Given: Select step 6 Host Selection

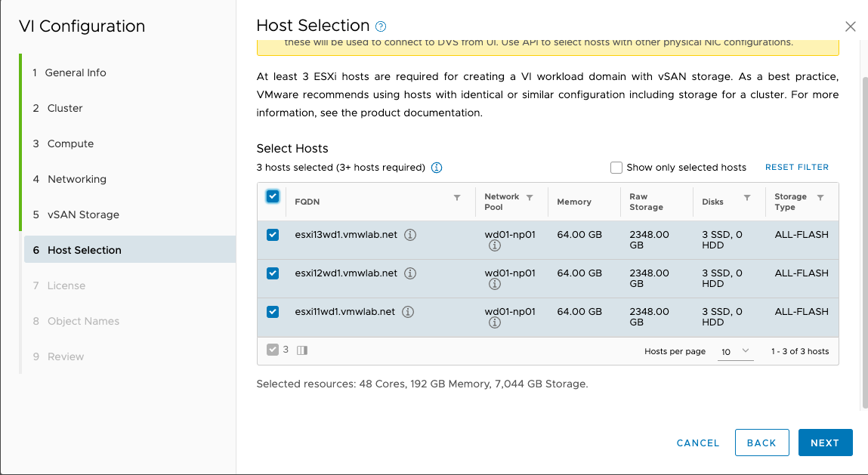Looking at the screenshot, I should 129,250.
